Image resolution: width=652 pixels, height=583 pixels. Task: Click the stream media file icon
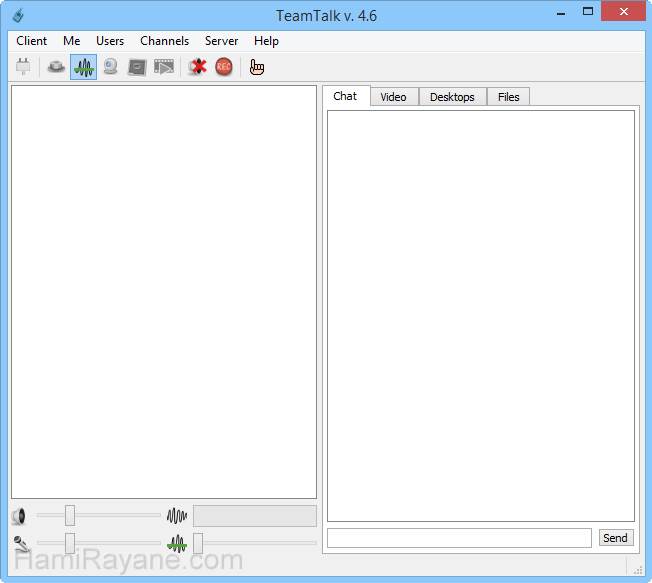click(x=164, y=67)
